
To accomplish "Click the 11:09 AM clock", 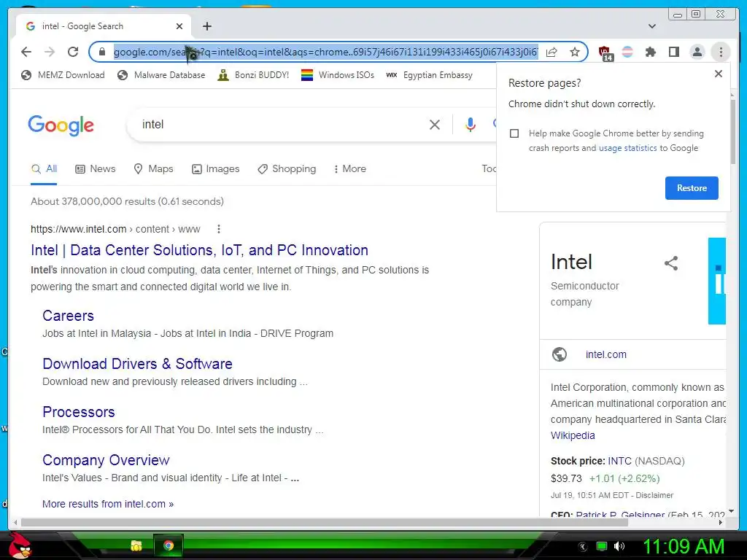I will click(x=684, y=546).
